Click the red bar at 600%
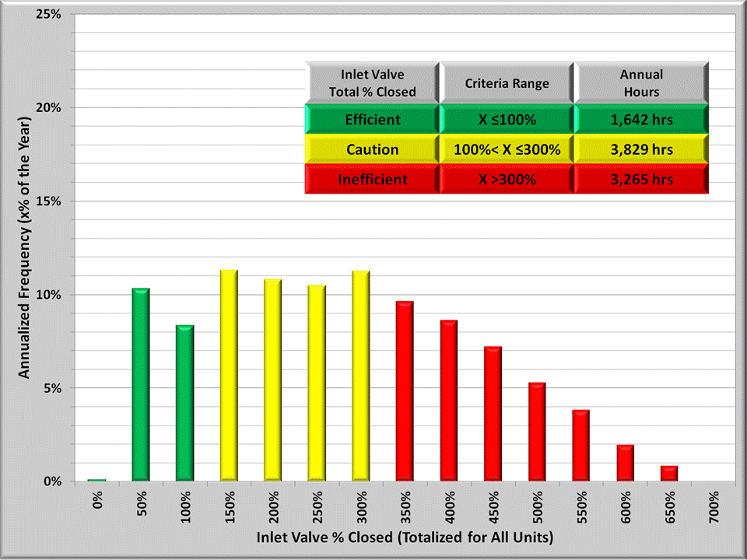 [x=625, y=463]
